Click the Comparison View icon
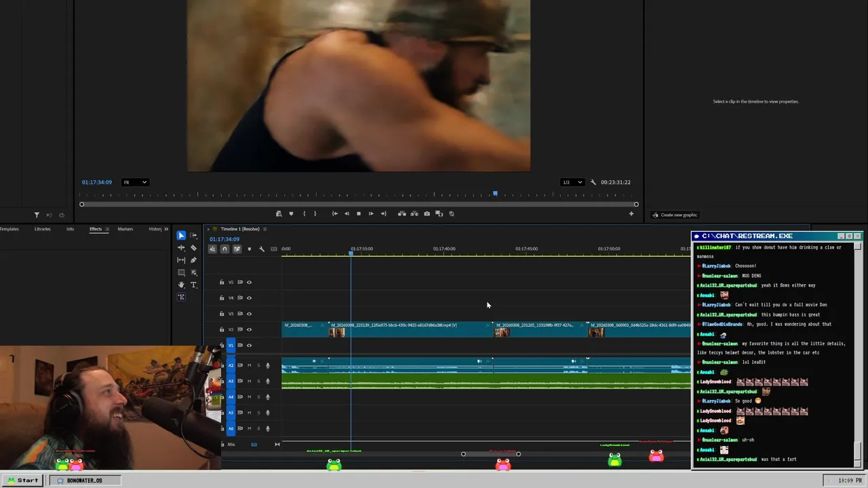This screenshot has width=868, height=488. click(439, 213)
